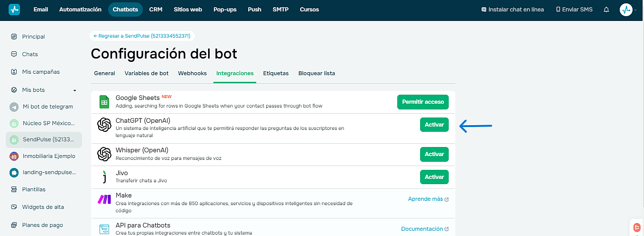The image size is (644, 236).
Task: Click the Chats sidebar icon
Action: [x=14, y=54]
